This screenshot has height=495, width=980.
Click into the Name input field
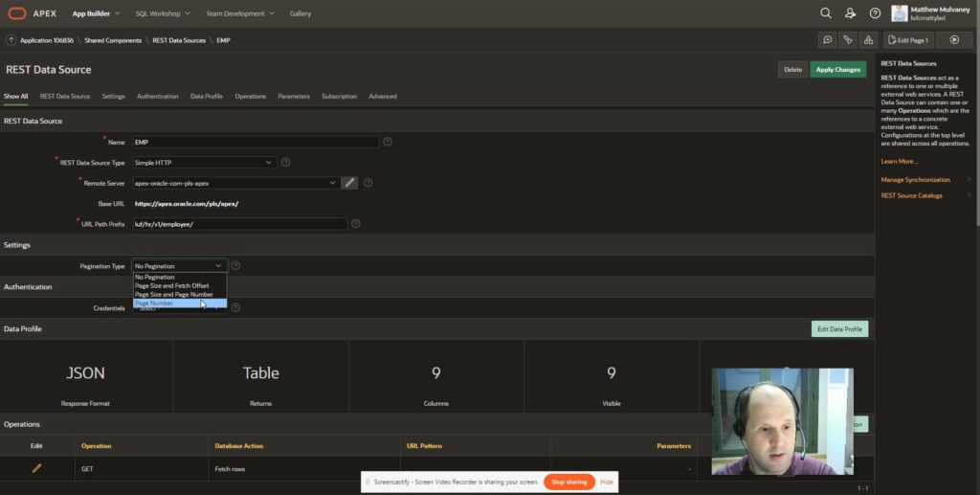[255, 142]
